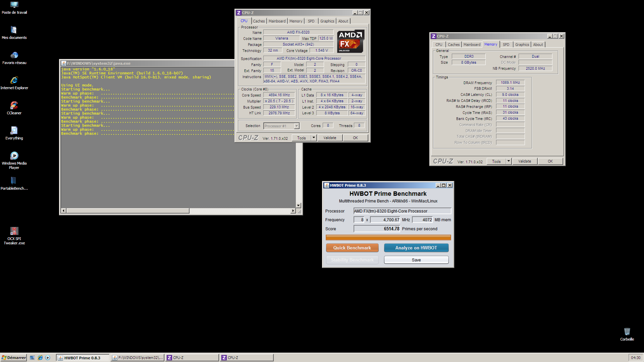This screenshot has height=362, width=644.
Task: Select About tab in CPU-Z Memory window
Action: [538, 45]
